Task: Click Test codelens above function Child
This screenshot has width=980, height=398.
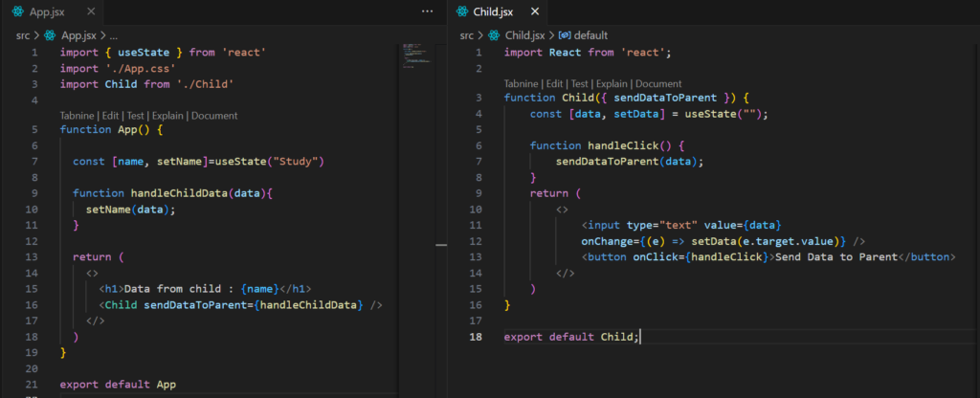Action: (580, 84)
